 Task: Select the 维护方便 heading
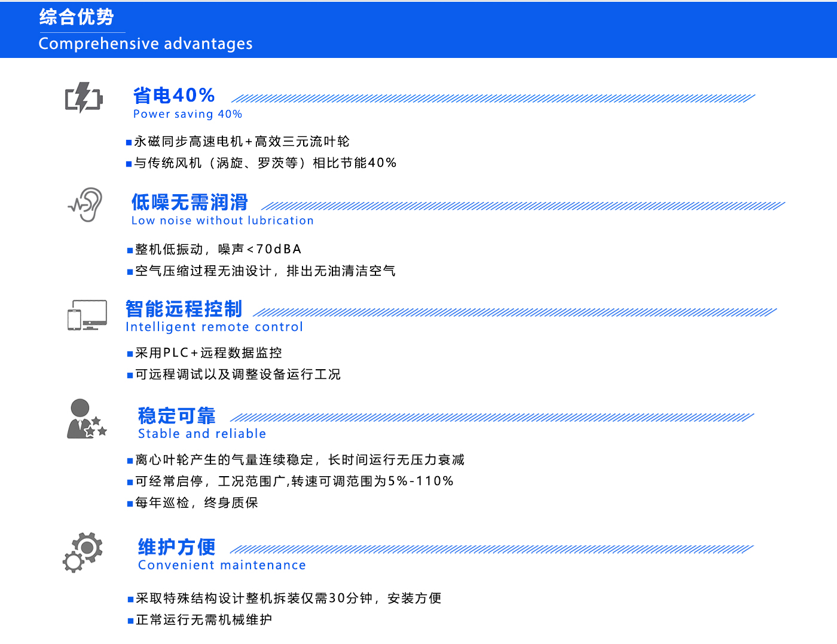[x=176, y=547]
